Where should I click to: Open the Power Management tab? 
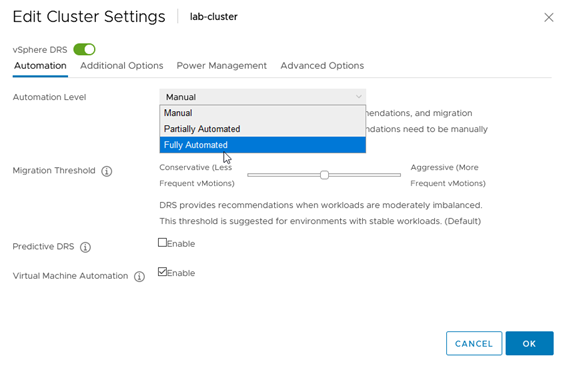tap(221, 66)
